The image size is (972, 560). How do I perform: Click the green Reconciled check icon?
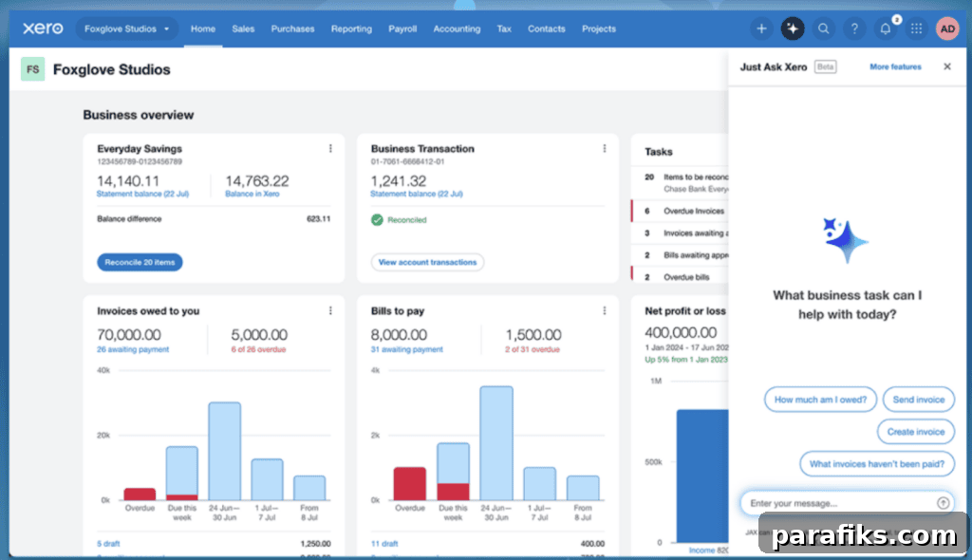377,219
